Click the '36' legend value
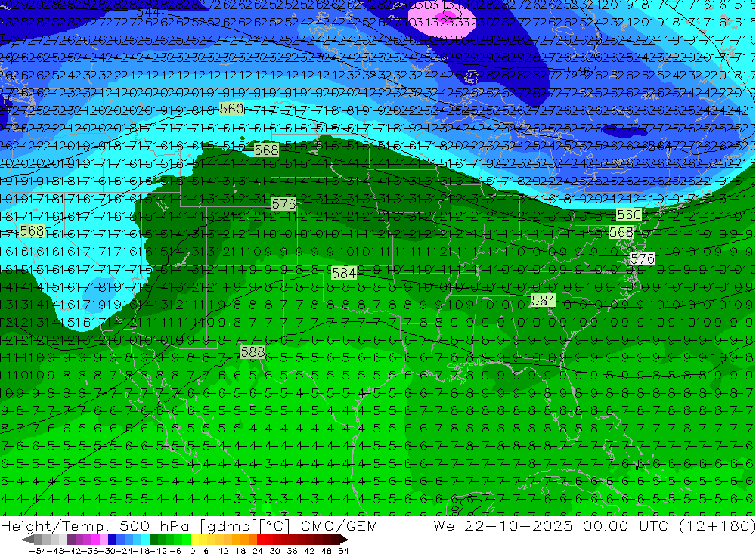756x554 pixels. [x=292, y=551]
